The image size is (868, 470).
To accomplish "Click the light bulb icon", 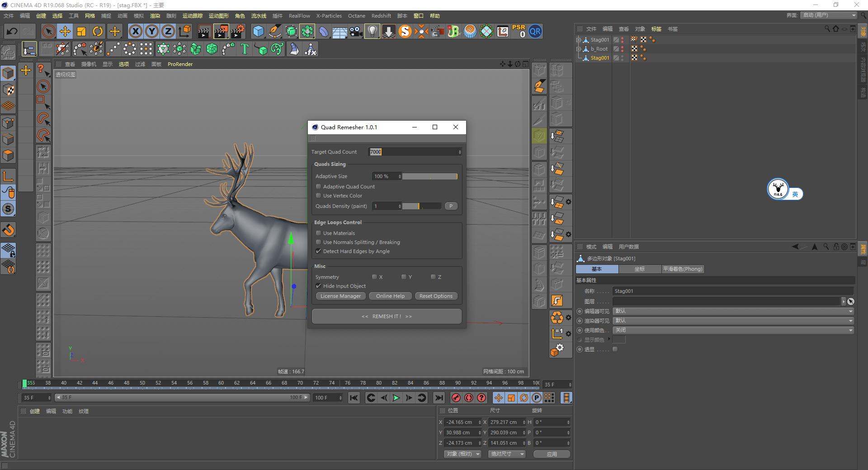I will point(372,31).
